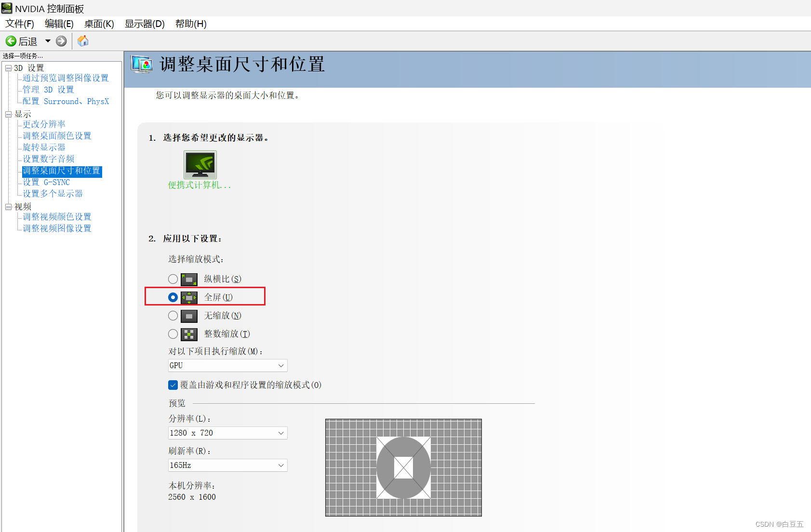811x532 pixels.
Task: Select the 纵横比(S) radio button
Action: click(173, 279)
